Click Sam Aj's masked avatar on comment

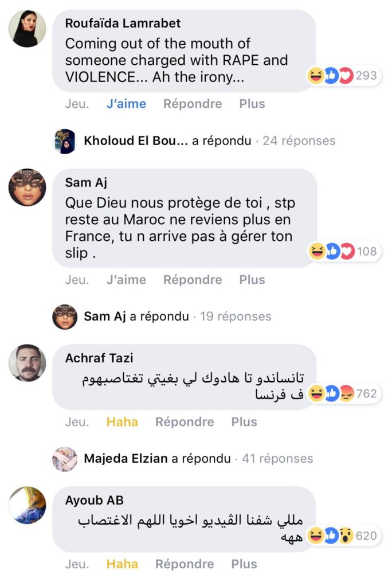pos(27,188)
